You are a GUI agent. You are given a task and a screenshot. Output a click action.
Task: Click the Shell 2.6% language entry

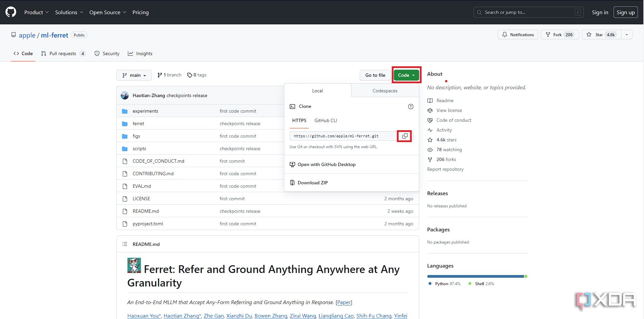(x=481, y=284)
